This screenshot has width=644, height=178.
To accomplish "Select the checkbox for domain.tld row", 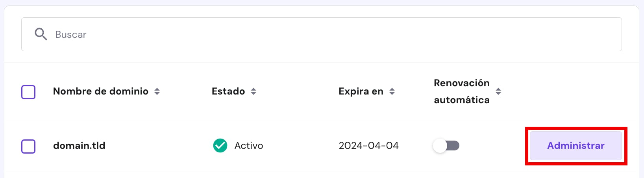I will click(28, 146).
